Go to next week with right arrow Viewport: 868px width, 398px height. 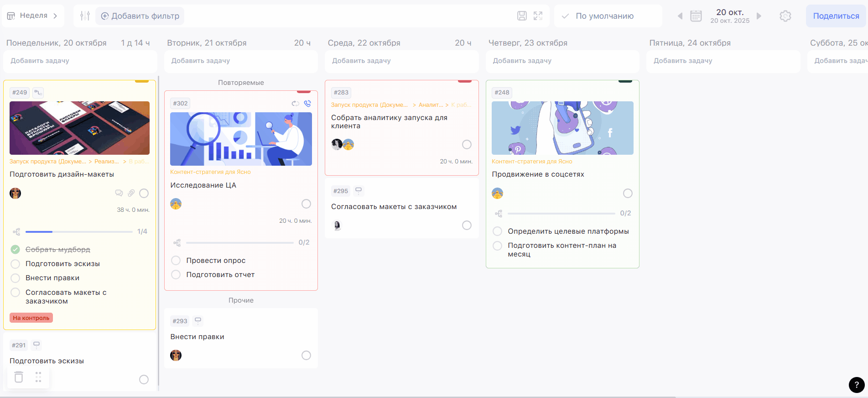coord(759,16)
